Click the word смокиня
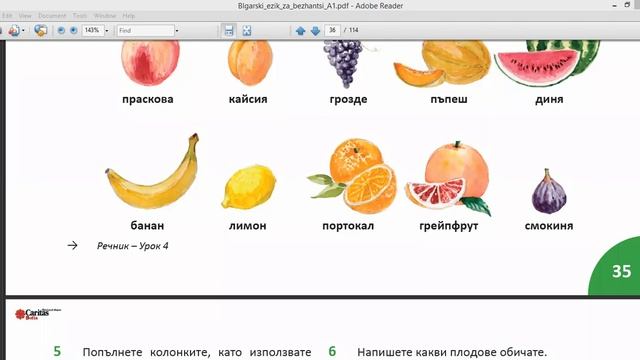 (549, 225)
